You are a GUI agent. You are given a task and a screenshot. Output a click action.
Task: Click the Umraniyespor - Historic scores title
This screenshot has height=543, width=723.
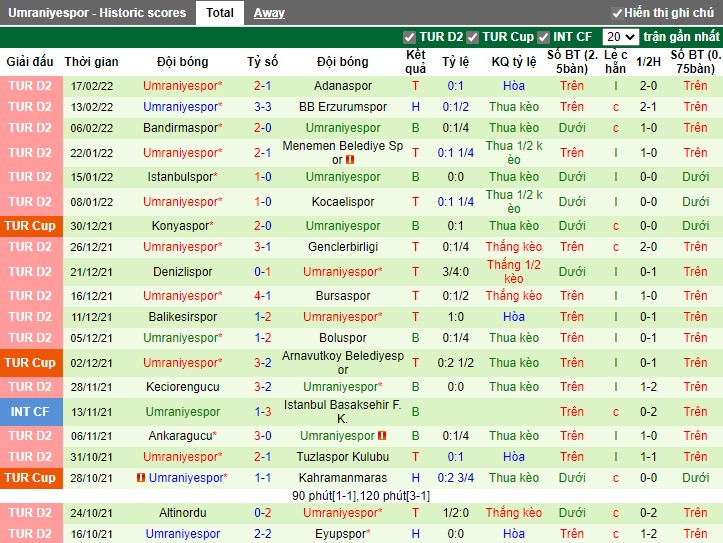click(97, 13)
